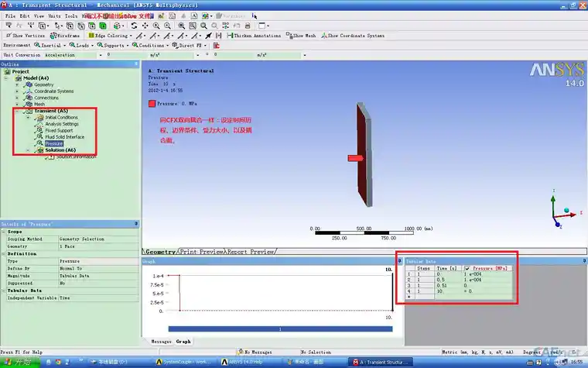Click the print icon in the toolbar
The image size is (588, 368).
248,26
